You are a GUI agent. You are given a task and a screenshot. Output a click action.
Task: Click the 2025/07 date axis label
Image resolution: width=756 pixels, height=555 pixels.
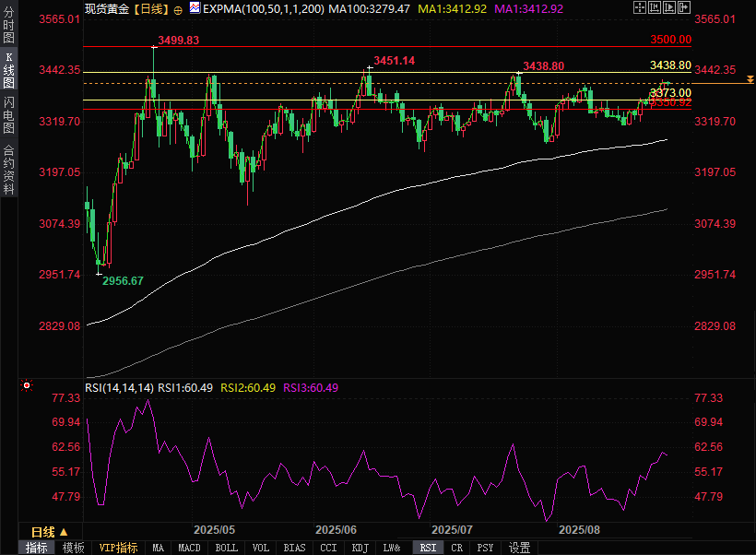coord(453,529)
